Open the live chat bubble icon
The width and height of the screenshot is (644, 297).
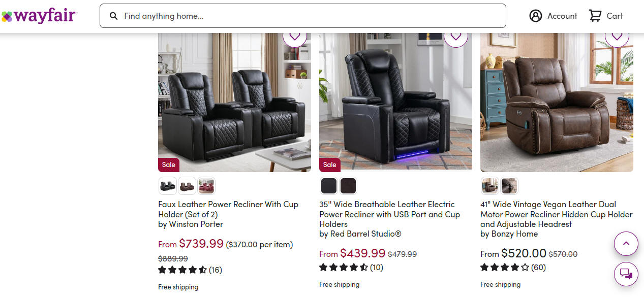click(x=626, y=274)
